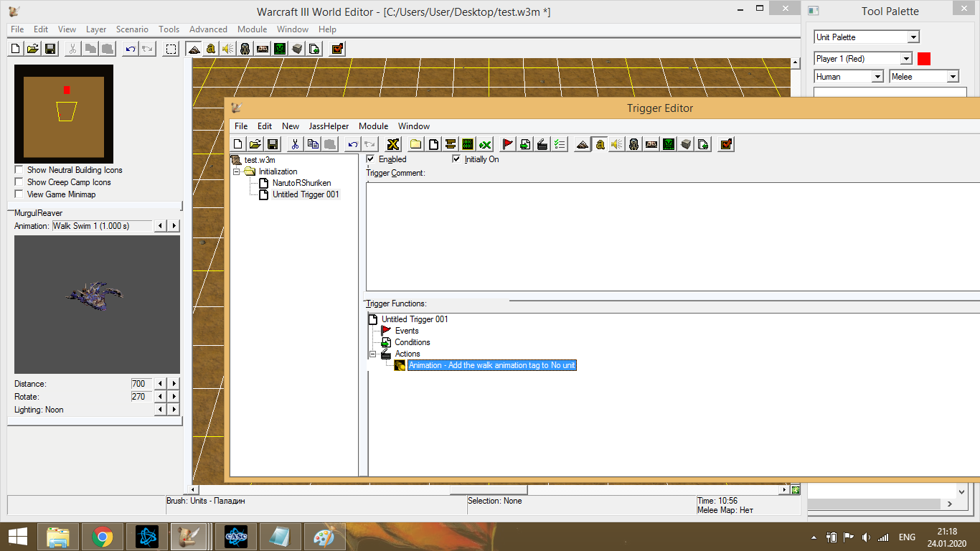Toggle the Enabled checkbox for the trigger
The width and height of the screenshot is (980, 551).
pos(370,159)
